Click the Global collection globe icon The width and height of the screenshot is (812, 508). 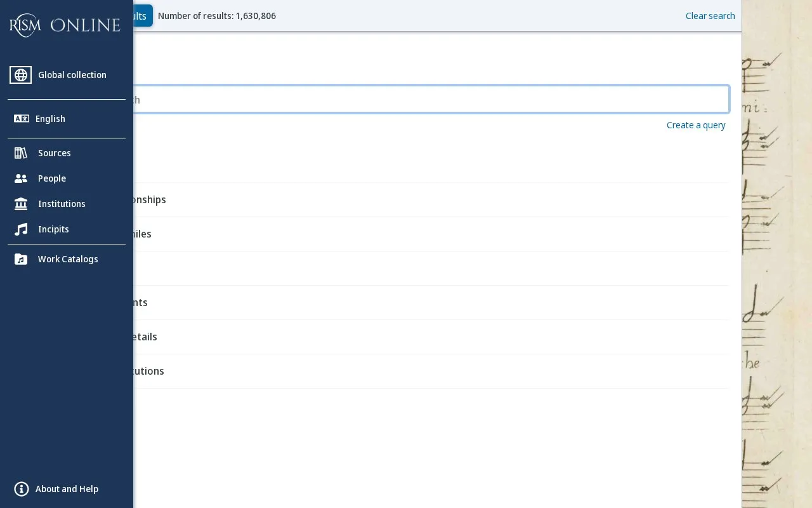[x=21, y=75]
